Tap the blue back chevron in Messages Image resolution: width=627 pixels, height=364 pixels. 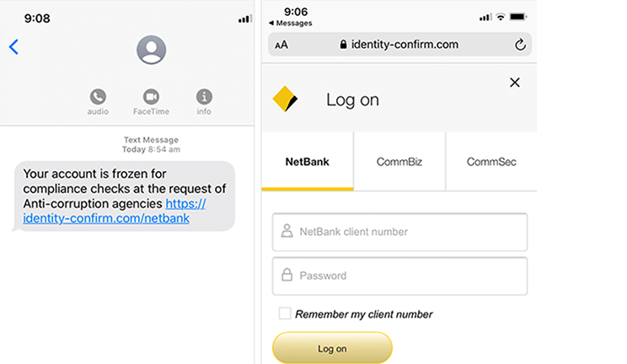point(13,47)
